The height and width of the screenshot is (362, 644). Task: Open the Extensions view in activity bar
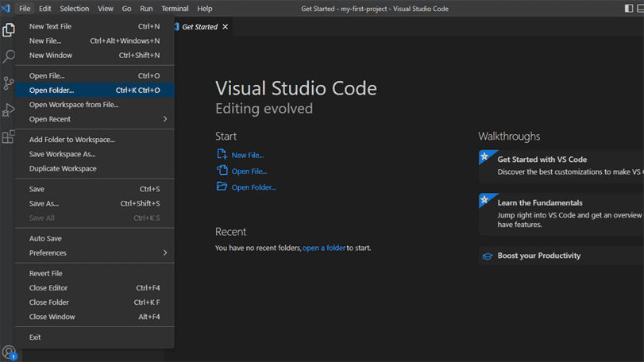point(8,137)
